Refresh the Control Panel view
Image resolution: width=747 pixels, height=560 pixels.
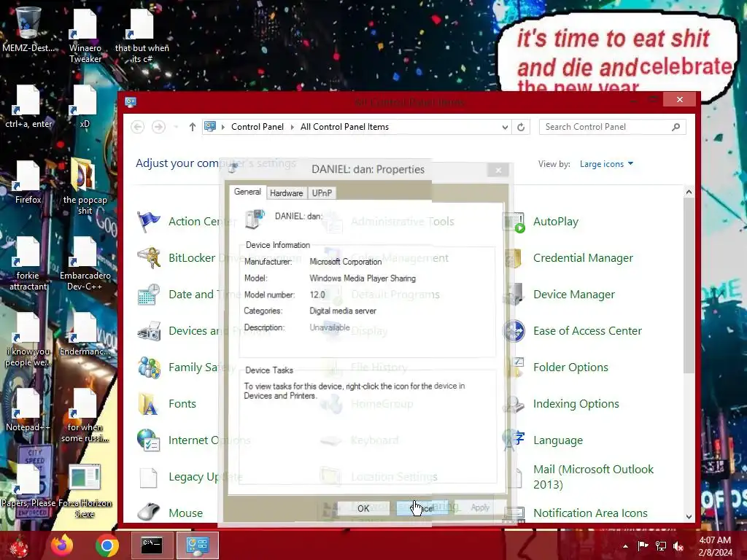521,127
